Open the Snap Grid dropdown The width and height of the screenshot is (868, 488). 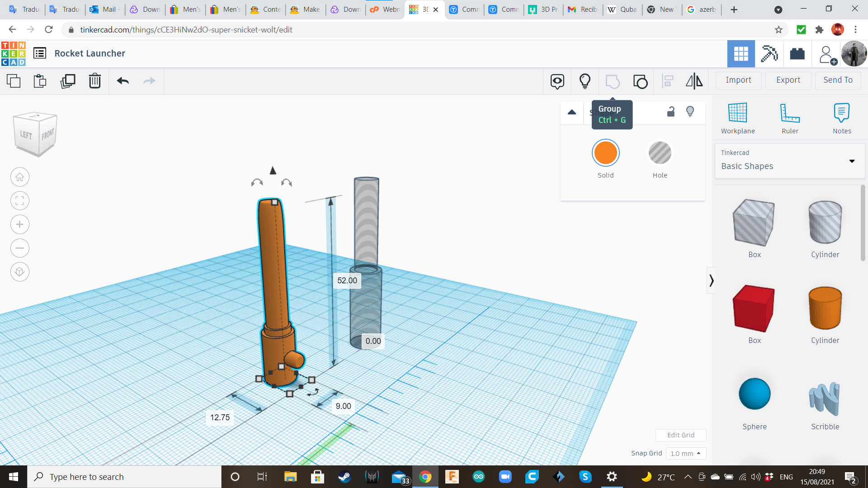pyautogui.click(x=686, y=453)
